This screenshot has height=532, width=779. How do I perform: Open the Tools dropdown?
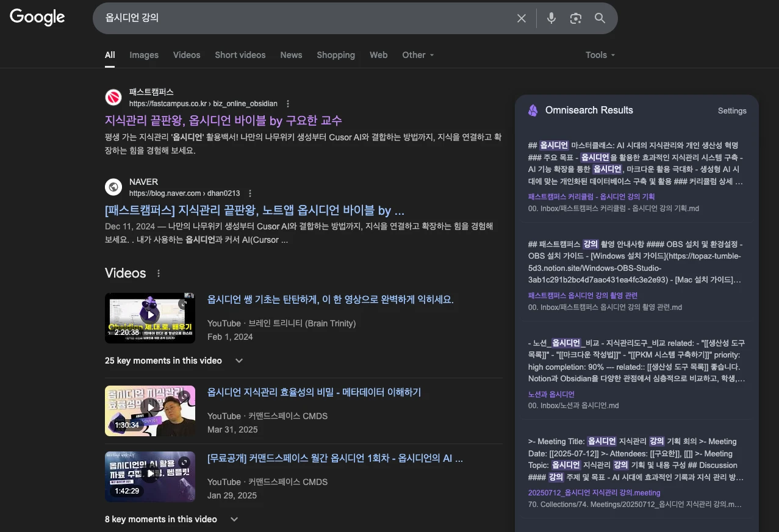coord(600,55)
